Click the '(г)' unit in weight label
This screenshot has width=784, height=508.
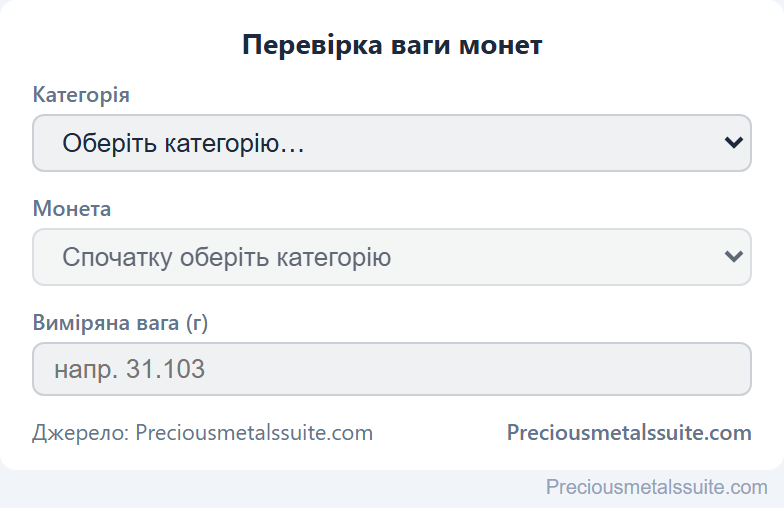[197, 324]
